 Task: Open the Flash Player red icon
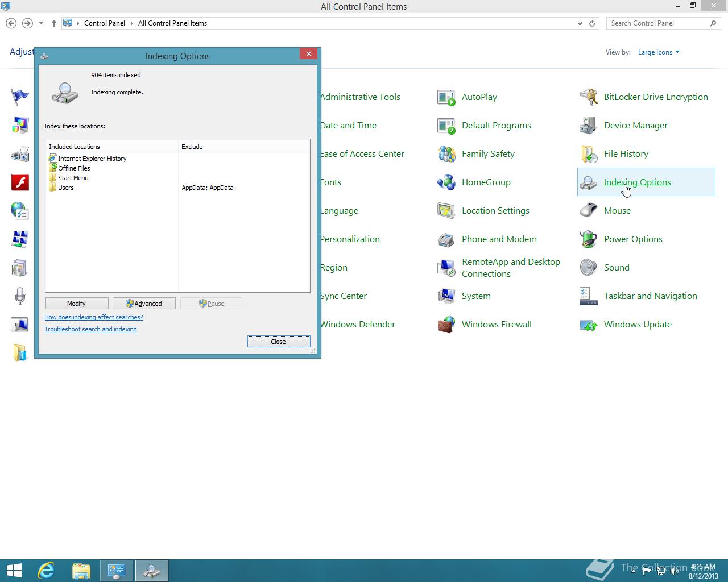coord(20,182)
